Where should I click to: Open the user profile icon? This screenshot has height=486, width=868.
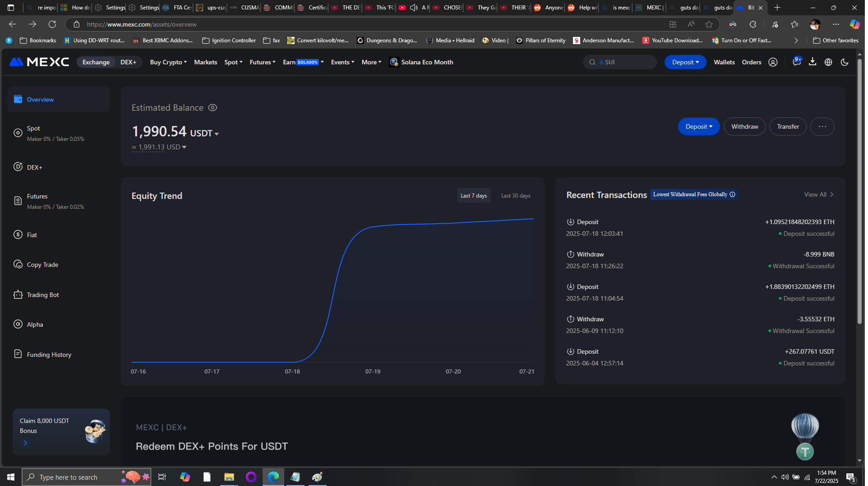(x=773, y=62)
